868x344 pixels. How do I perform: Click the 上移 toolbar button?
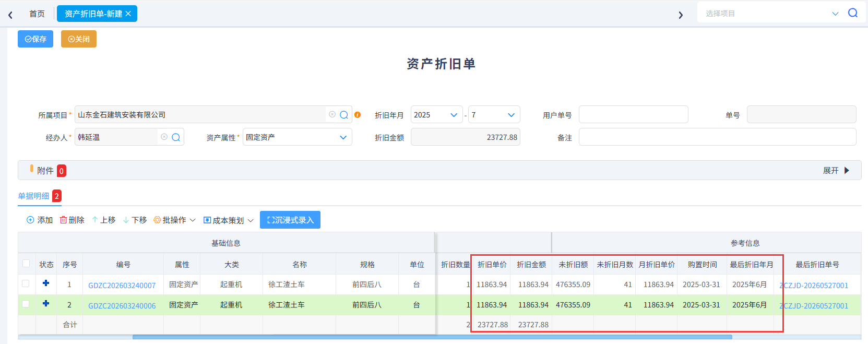pyautogui.click(x=103, y=220)
